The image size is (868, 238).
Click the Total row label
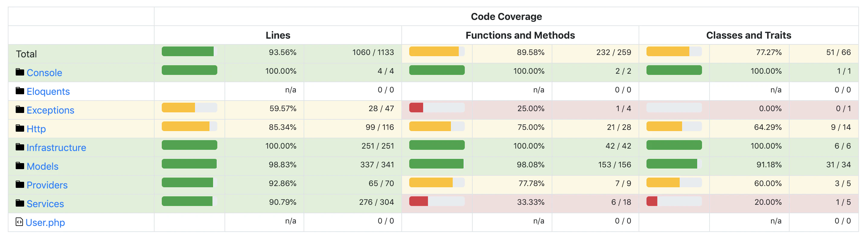coord(26,54)
